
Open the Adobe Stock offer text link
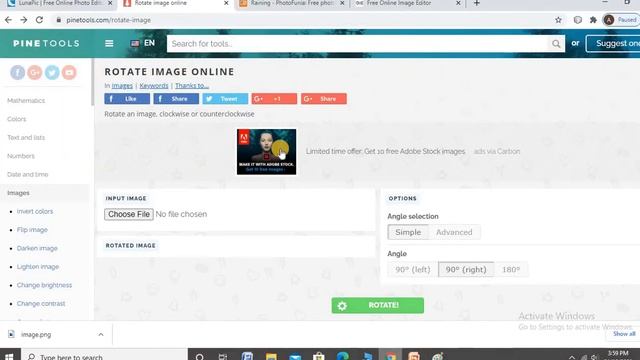point(385,151)
